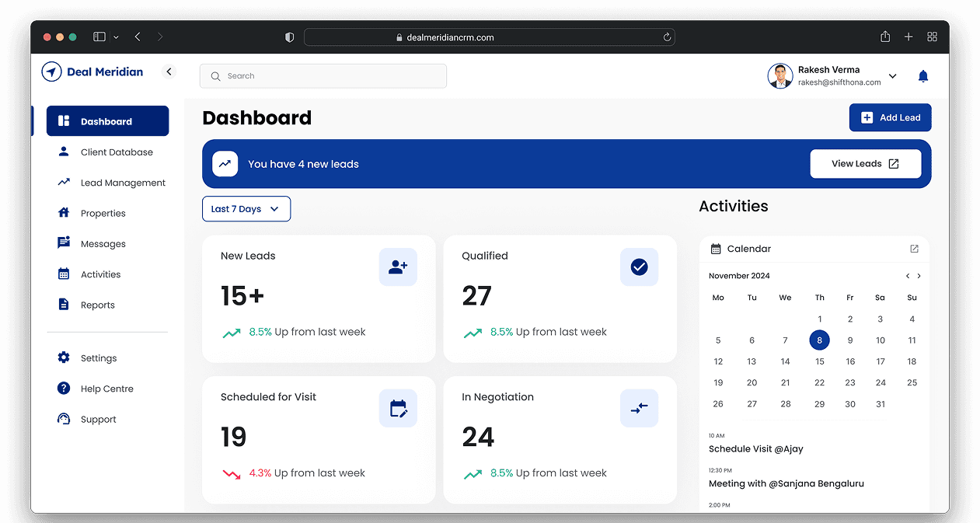Click the In Negotiation 24 value
Image resolution: width=980 pixels, height=523 pixels.
click(x=478, y=438)
